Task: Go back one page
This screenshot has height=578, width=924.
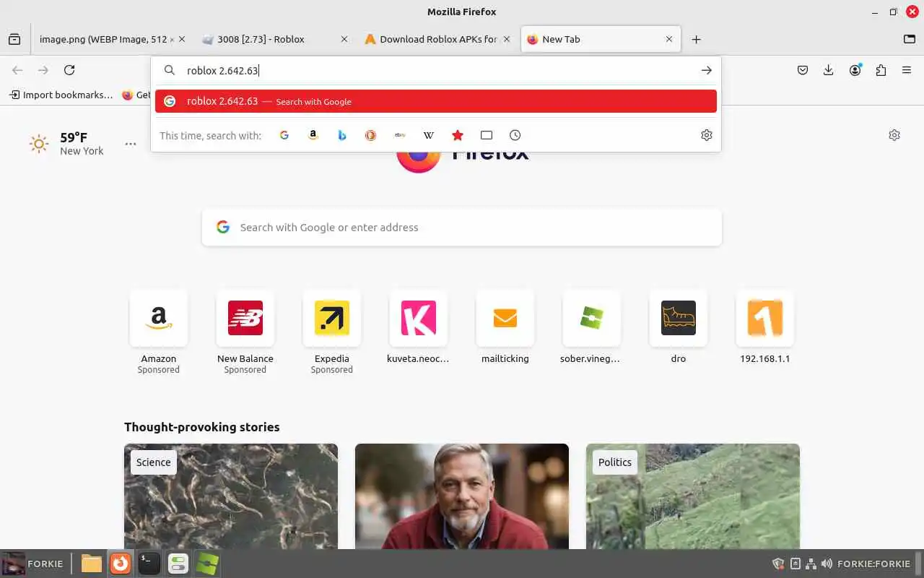Action: pyautogui.click(x=17, y=70)
